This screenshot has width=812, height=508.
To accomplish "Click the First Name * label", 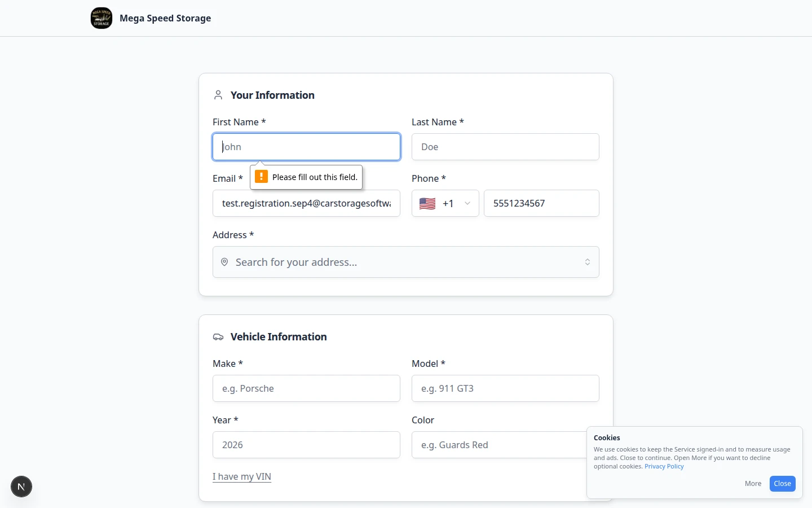I will tap(239, 122).
